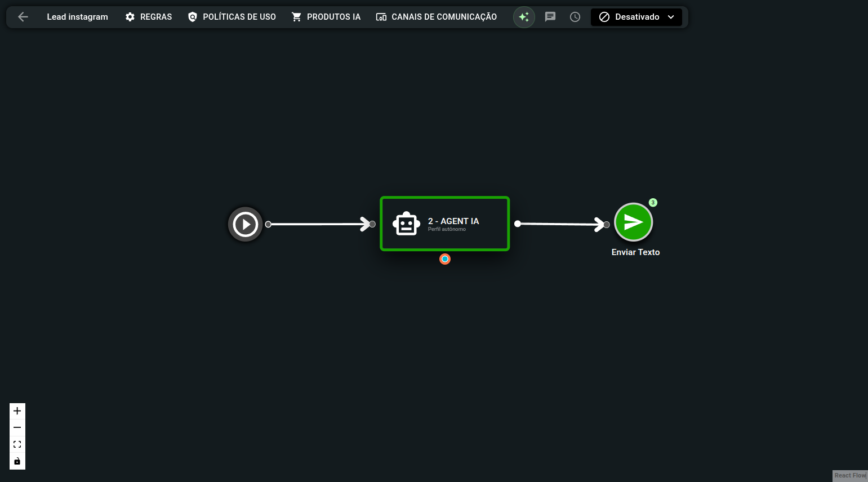Open the React Flow attribution link

850,476
